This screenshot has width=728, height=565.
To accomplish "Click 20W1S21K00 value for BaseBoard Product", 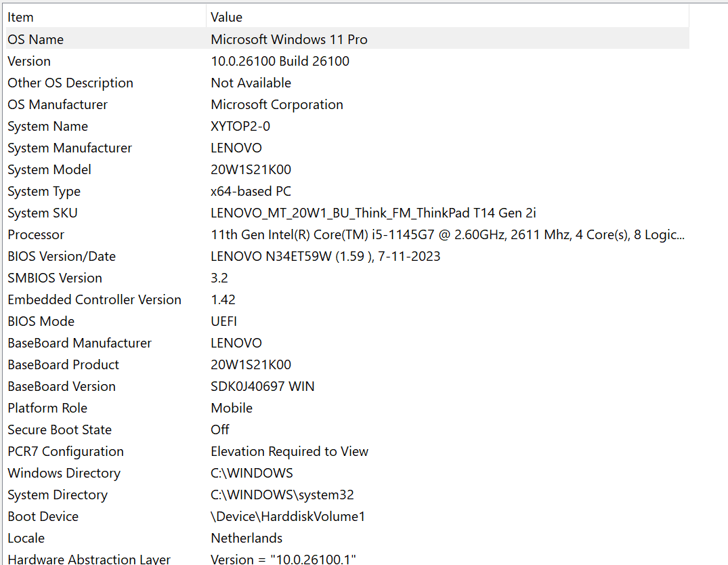I will [251, 364].
